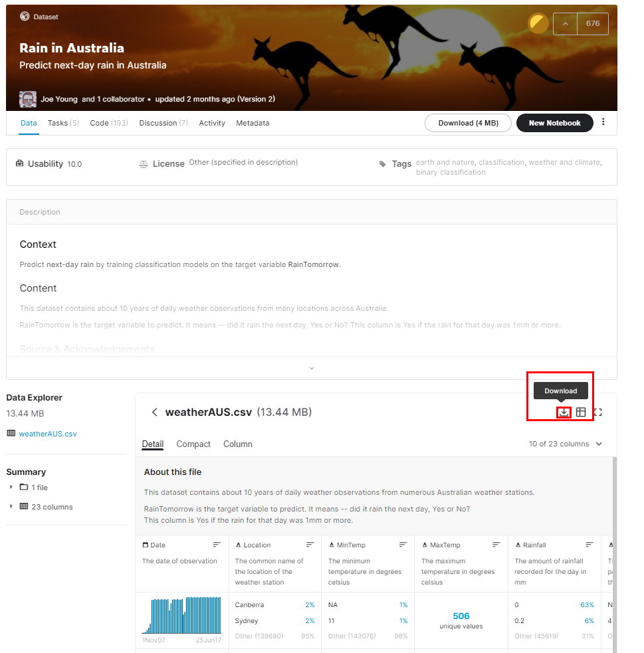Open the Activity tab
This screenshot has width=644, height=653.
[x=212, y=123]
